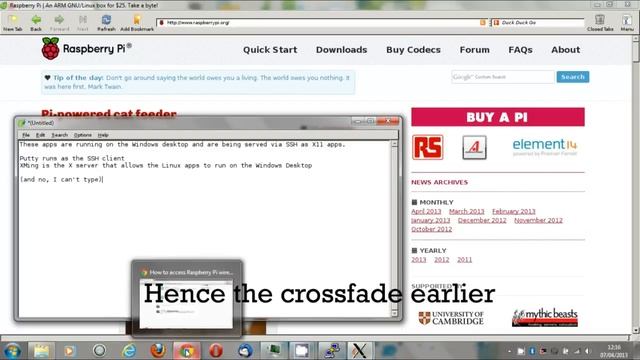Click the Chrome window preview thumbnail
640x360 pixels.
(x=187, y=298)
